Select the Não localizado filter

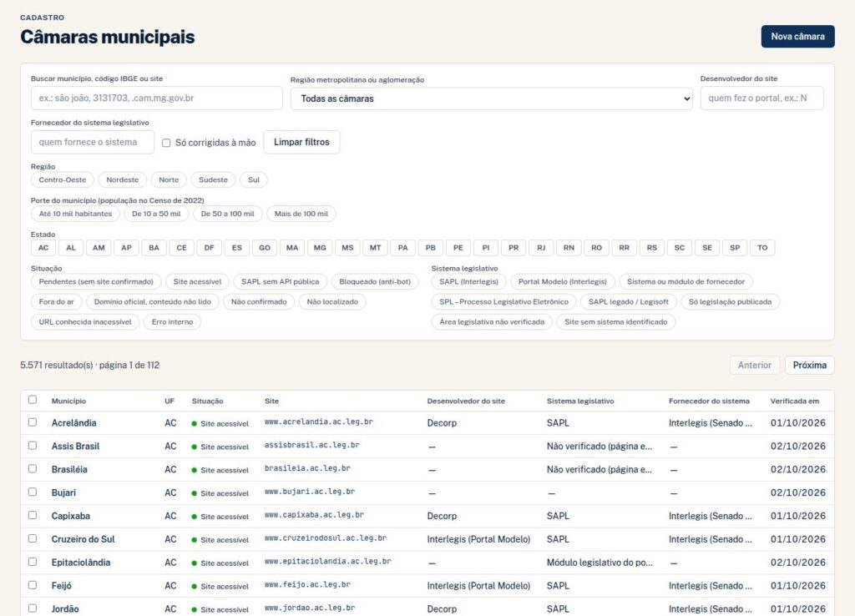pos(332,302)
